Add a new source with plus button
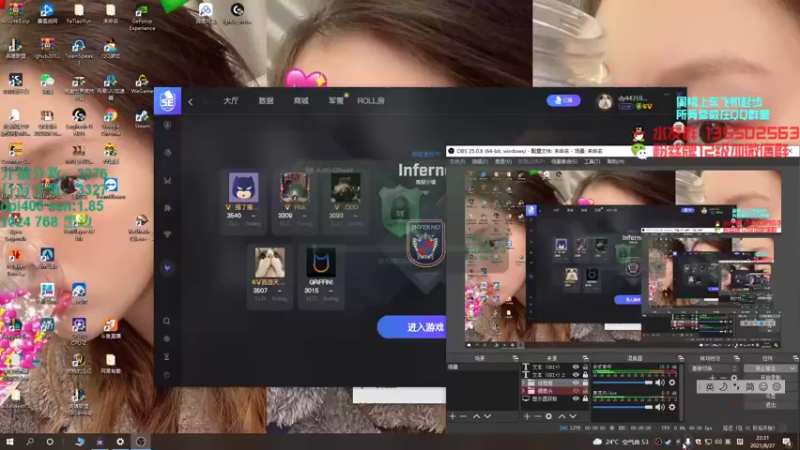 tap(527, 416)
